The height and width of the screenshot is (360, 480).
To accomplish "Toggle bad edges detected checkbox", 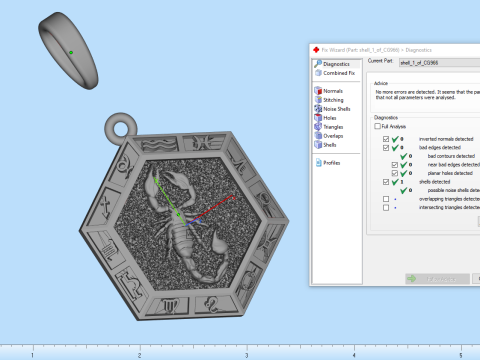I will [386, 148].
